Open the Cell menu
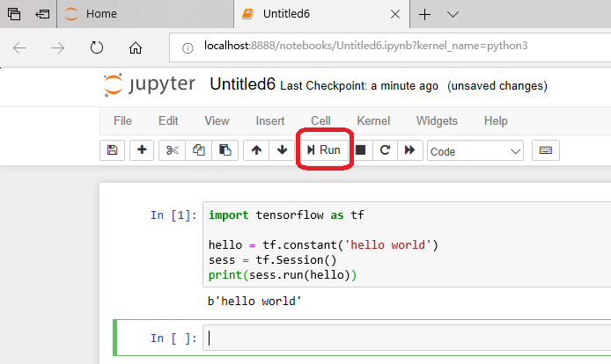 pos(320,121)
